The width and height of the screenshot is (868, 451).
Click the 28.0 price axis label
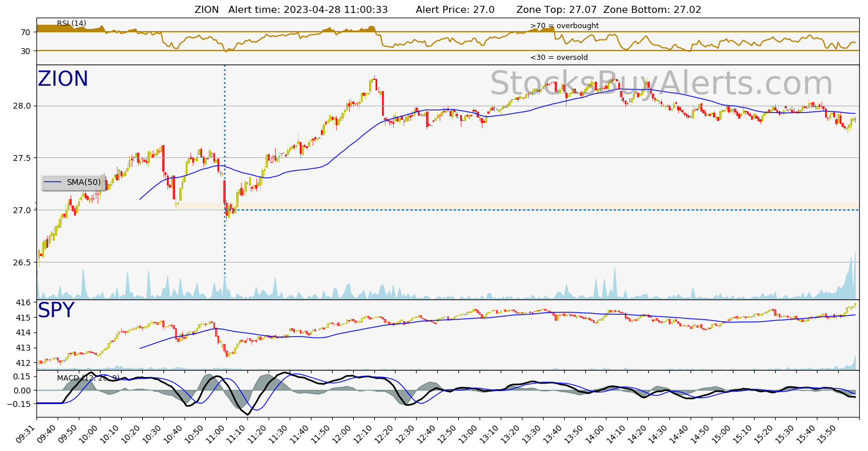pyautogui.click(x=24, y=106)
